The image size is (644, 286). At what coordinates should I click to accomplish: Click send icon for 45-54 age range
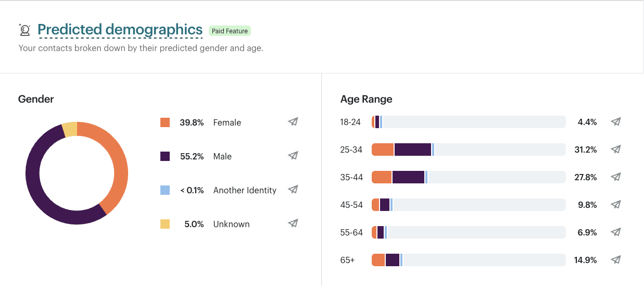(616, 205)
